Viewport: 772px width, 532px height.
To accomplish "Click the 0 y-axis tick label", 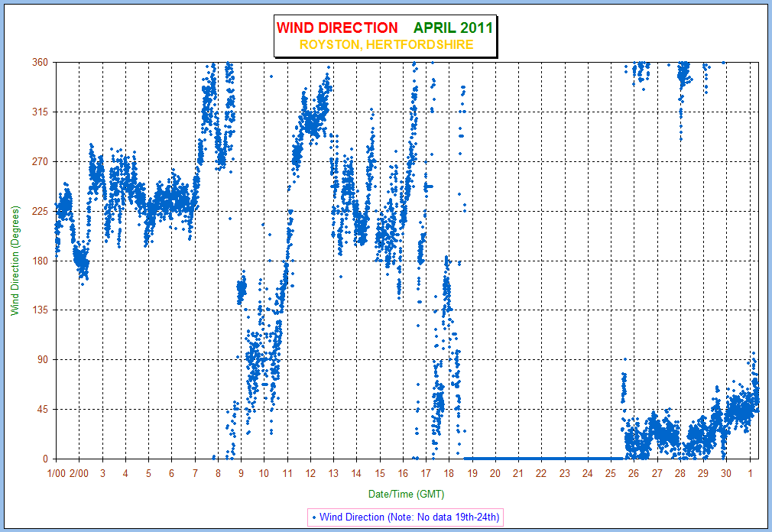I will tap(46, 459).
